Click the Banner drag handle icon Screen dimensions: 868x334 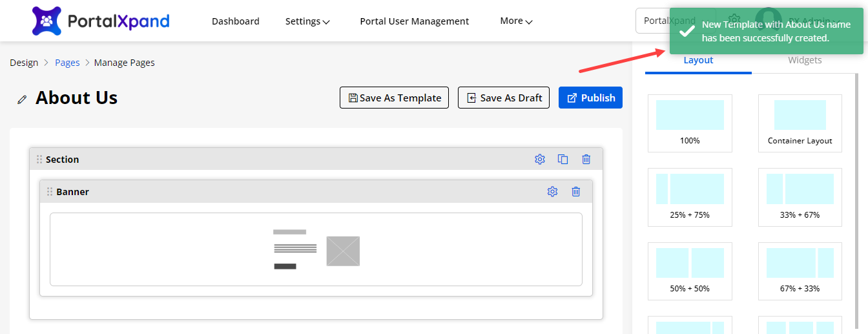point(50,192)
